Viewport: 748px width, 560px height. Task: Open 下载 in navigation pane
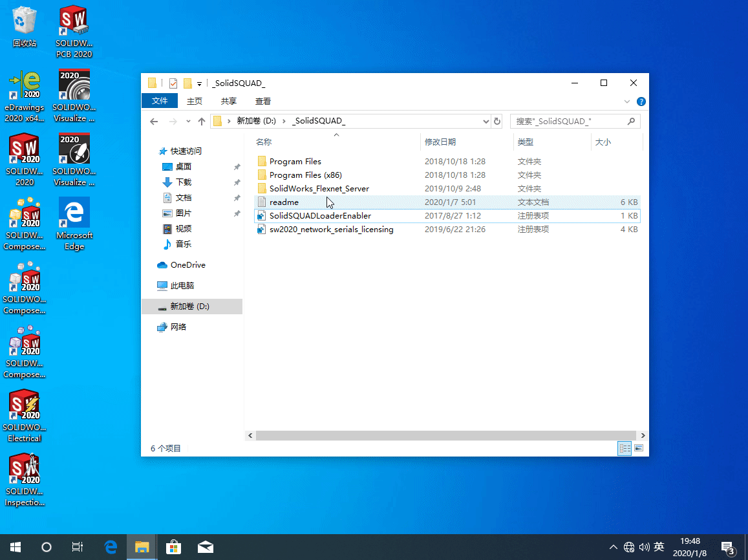click(x=177, y=182)
